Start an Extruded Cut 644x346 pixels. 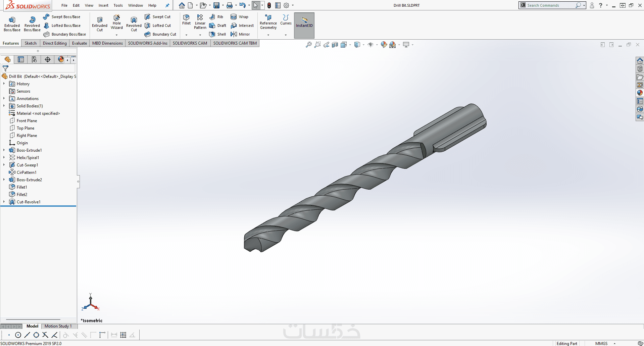100,24
